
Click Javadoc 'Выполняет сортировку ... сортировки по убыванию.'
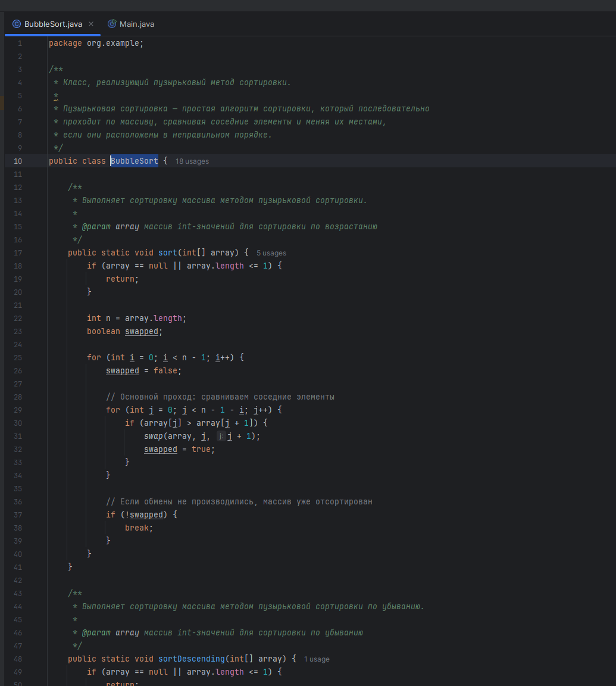[x=253, y=606]
